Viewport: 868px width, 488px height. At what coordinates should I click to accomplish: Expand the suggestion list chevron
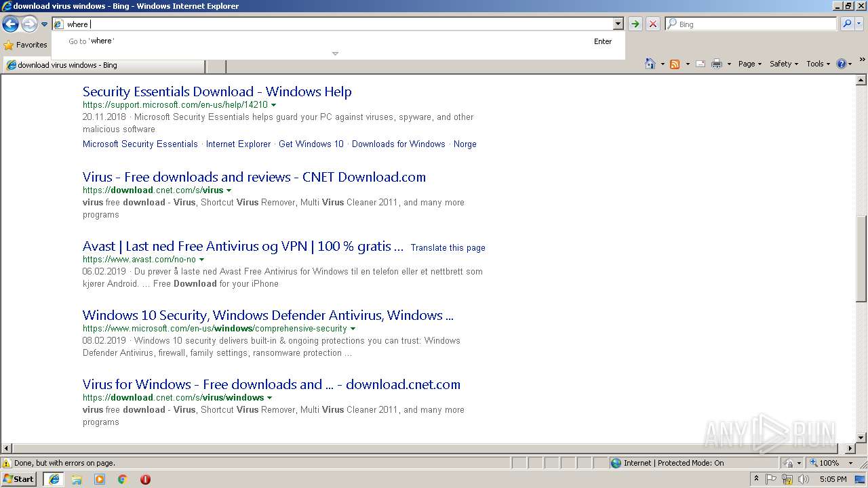tap(335, 54)
